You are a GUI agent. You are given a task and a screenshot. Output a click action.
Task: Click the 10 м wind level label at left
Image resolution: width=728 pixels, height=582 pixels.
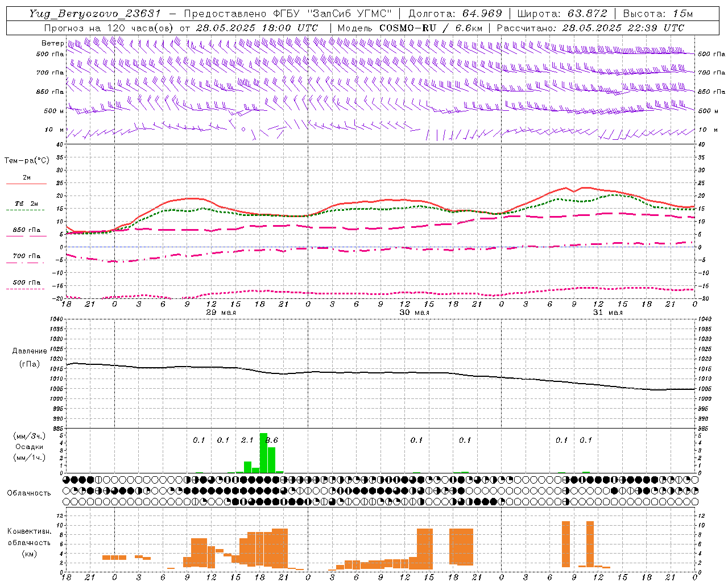(x=55, y=130)
